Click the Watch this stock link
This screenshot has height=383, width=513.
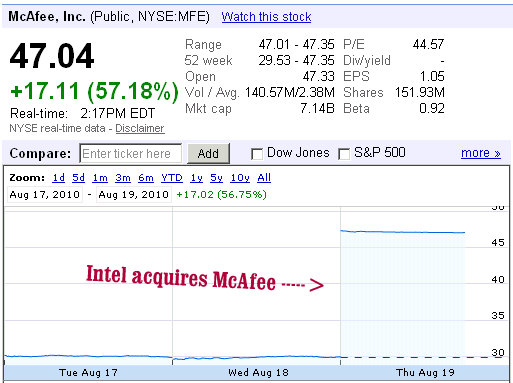(x=266, y=17)
